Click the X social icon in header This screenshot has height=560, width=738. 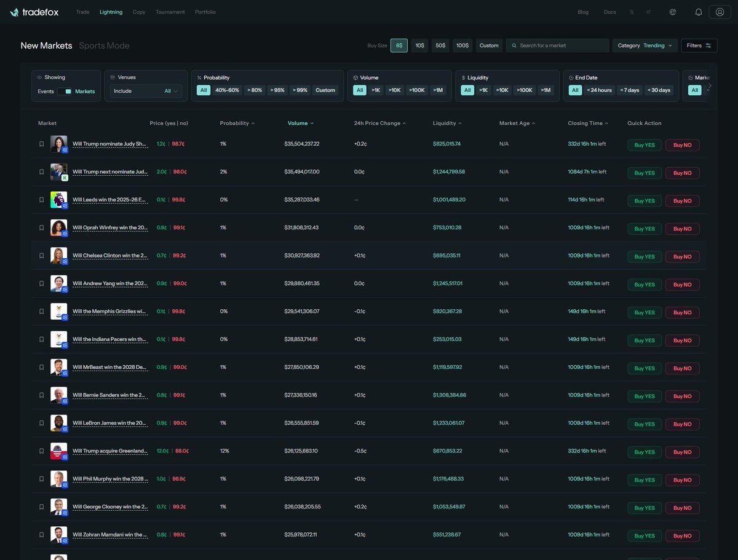pos(632,12)
